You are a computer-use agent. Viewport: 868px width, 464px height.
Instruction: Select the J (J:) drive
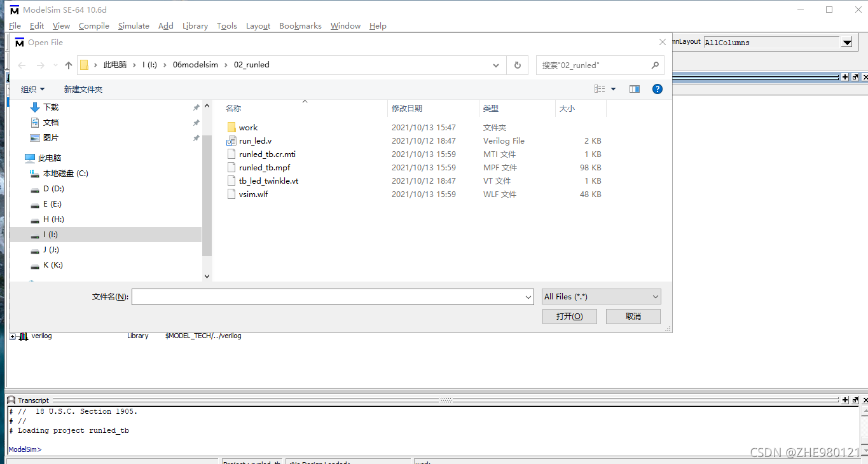[x=51, y=250]
